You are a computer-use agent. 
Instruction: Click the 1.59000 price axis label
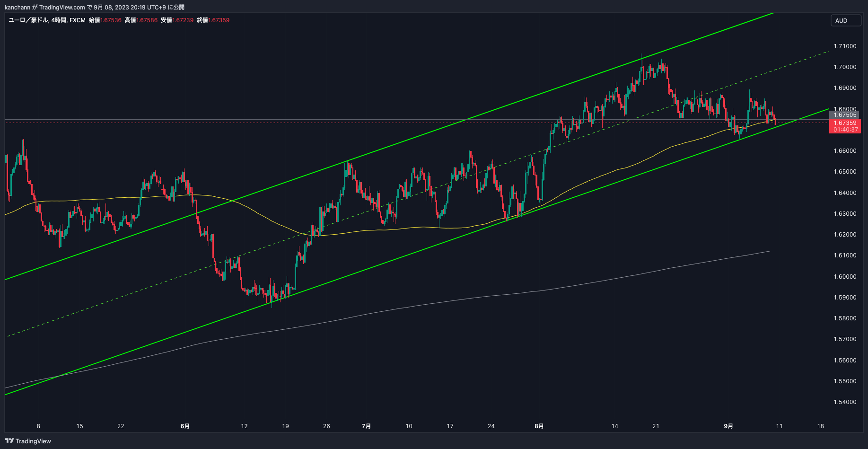tap(845, 297)
